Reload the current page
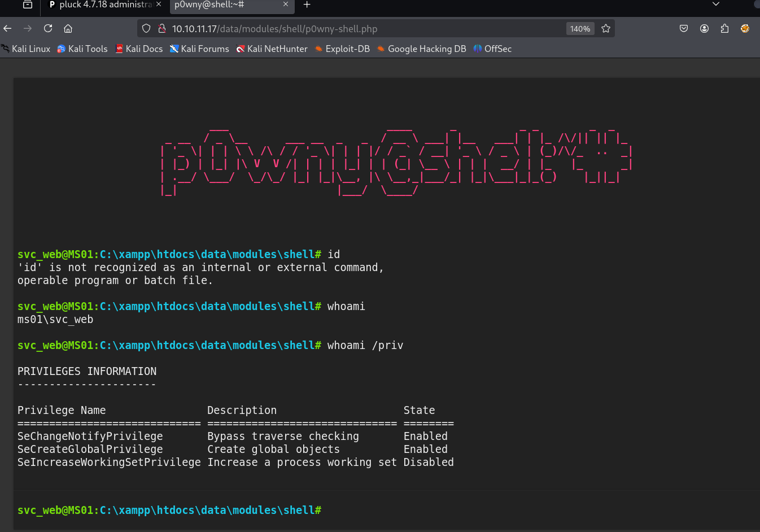This screenshot has width=760, height=532. (48, 28)
